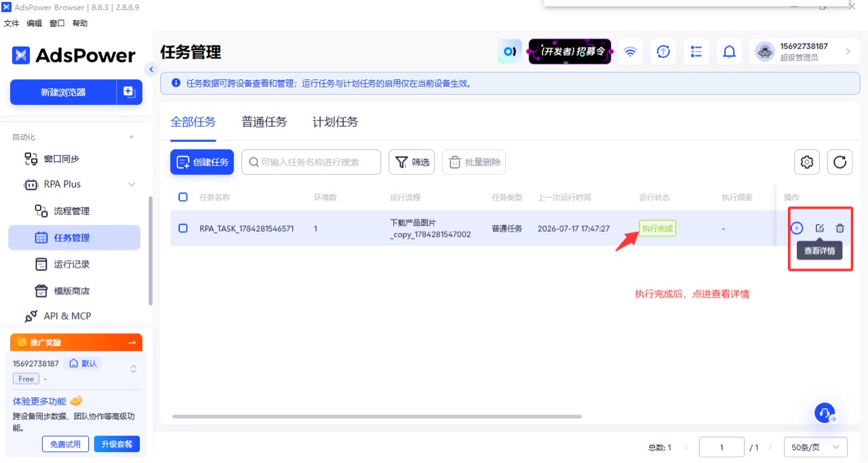Click the Wi-Fi network status icon
Screen dimensions: 868x463
631,52
